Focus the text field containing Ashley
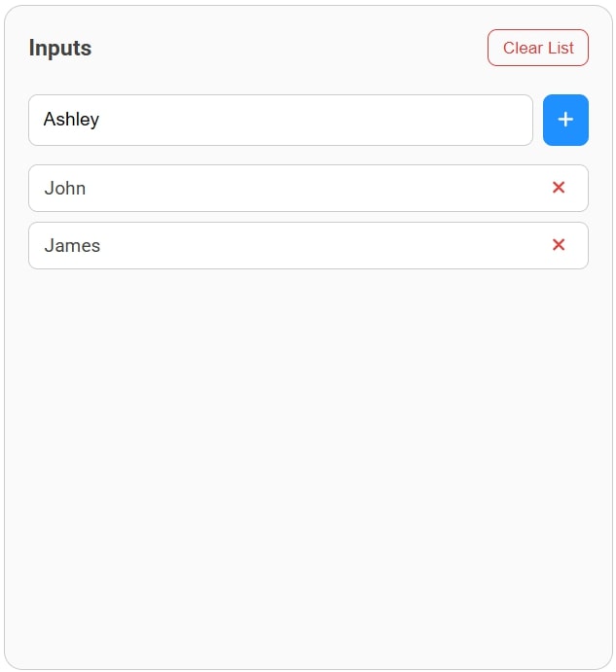The height and width of the screenshot is (672, 616). tap(280, 120)
